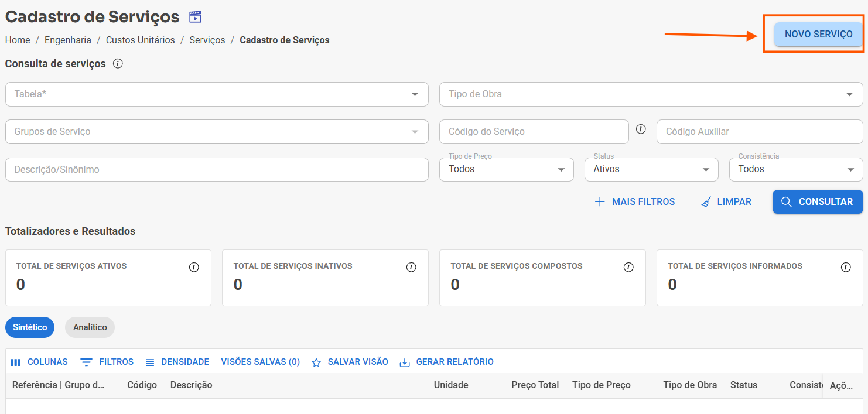
Task: Open info for Total de Serviços Inativos
Action: [411, 267]
